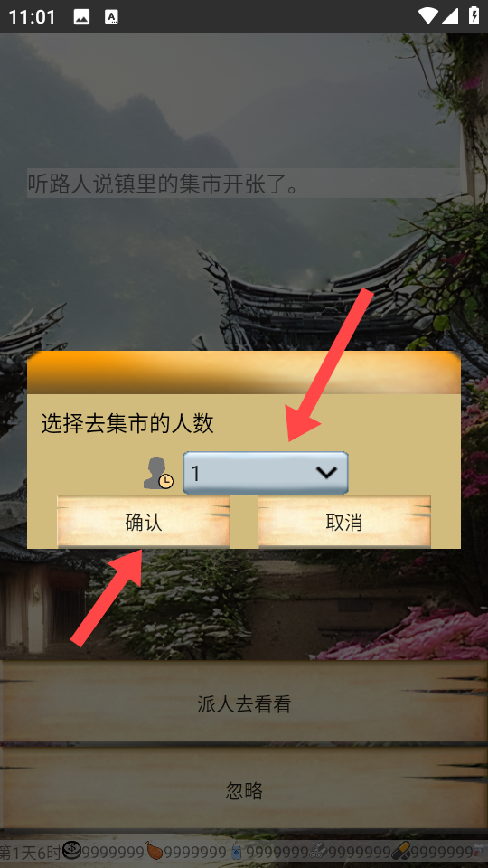Click the water bottle icon
The width and height of the screenshot is (488, 868).
click(x=236, y=851)
